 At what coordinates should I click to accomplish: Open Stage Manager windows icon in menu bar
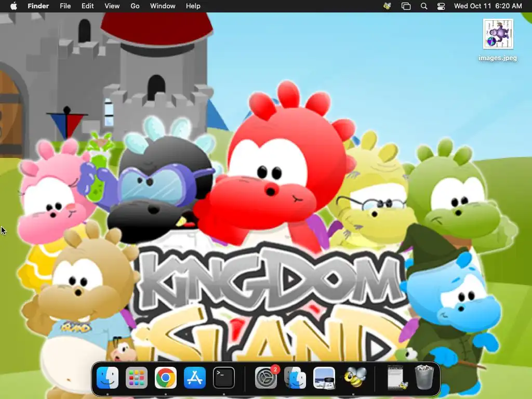(406, 6)
